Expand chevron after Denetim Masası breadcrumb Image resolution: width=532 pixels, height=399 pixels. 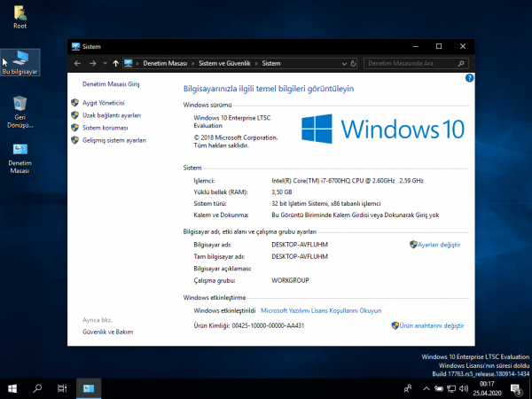coord(192,63)
